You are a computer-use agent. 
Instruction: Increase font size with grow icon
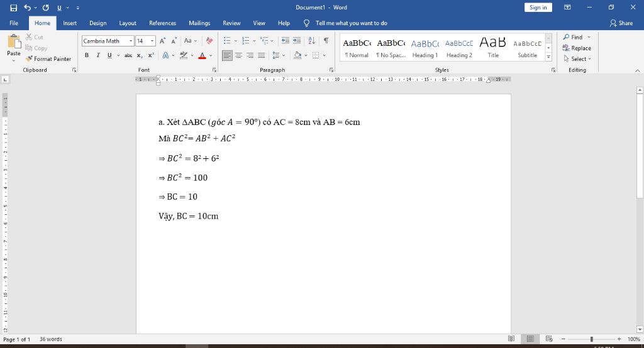point(163,41)
